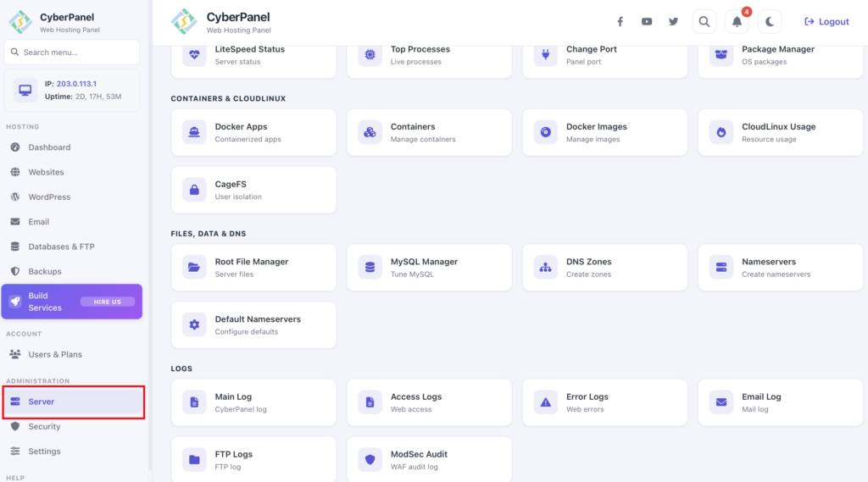The height and width of the screenshot is (482, 868).
Task: Click the Error Logs warning triangle icon
Action: [x=545, y=402]
